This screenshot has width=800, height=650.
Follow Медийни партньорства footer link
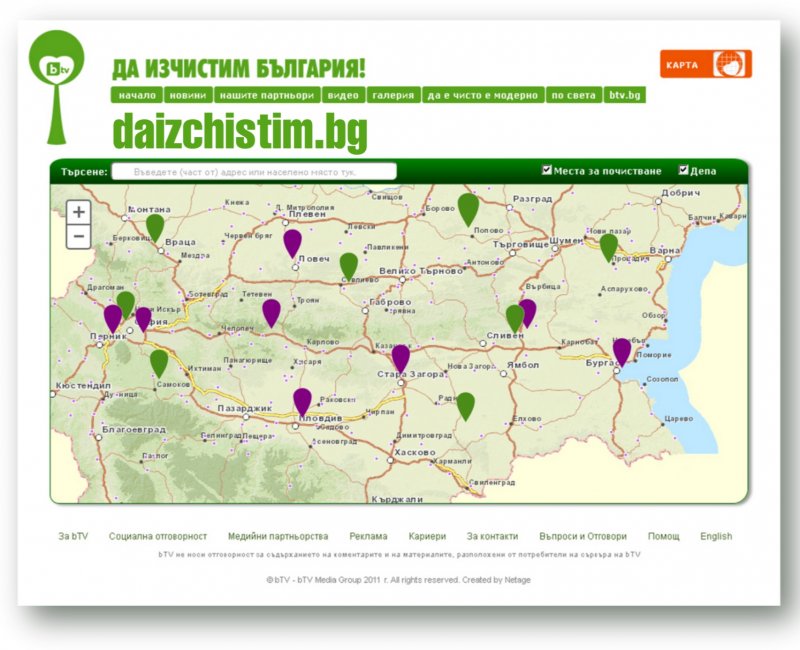(278, 536)
